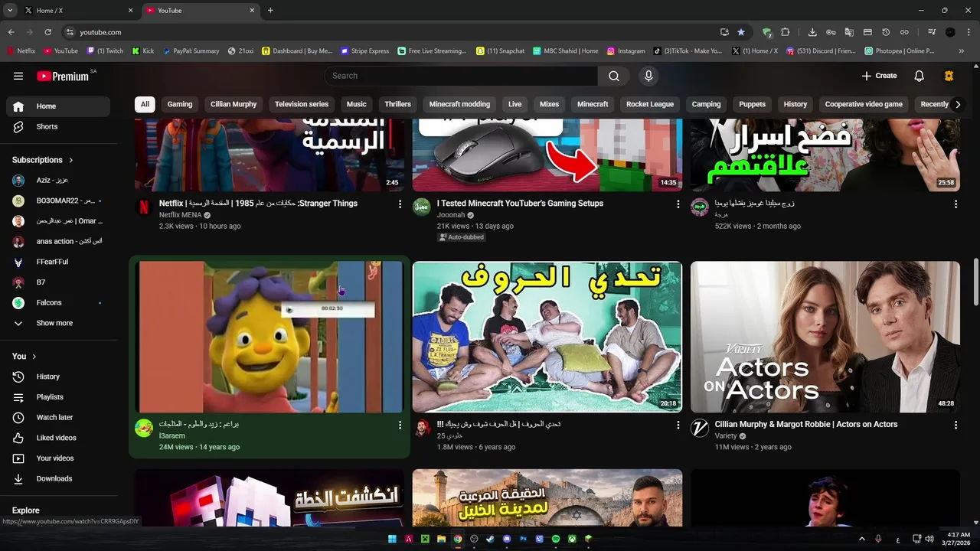Click the taskbar volume icon
This screenshot has width=980, height=551.
tap(929, 539)
